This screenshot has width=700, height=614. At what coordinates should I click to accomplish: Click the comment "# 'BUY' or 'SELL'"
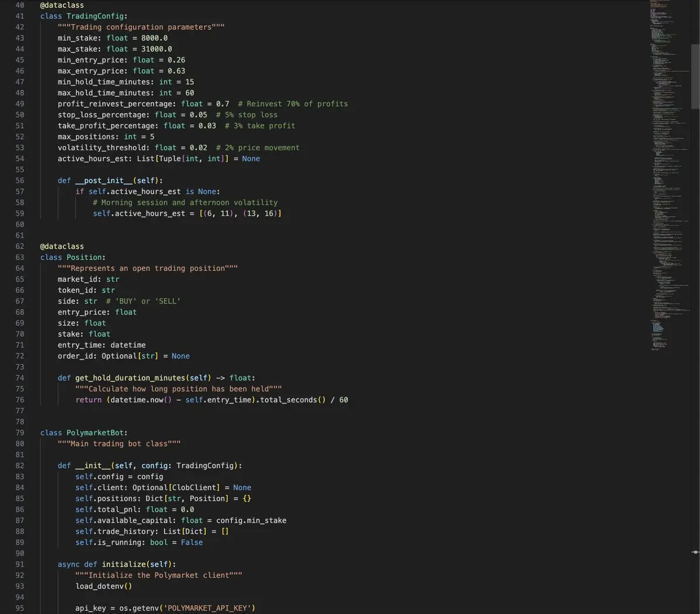(x=143, y=301)
